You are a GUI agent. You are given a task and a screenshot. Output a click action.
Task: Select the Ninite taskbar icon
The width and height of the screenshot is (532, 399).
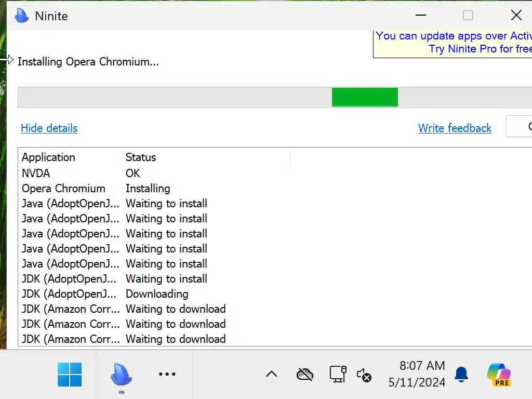click(x=121, y=374)
